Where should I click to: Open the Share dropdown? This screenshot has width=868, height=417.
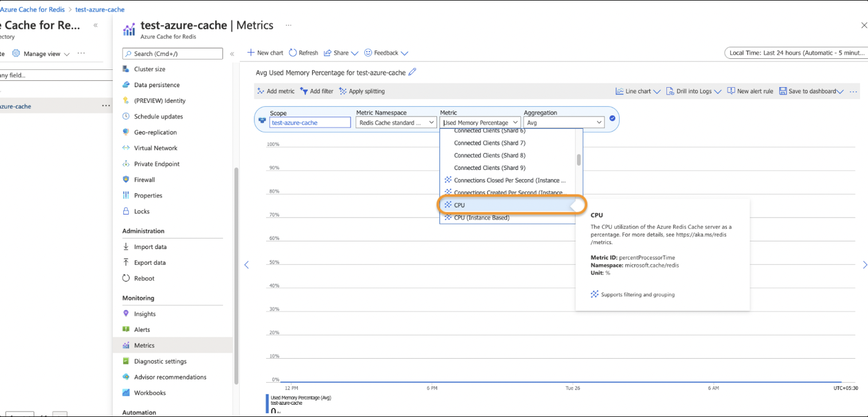tap(341, 53)
